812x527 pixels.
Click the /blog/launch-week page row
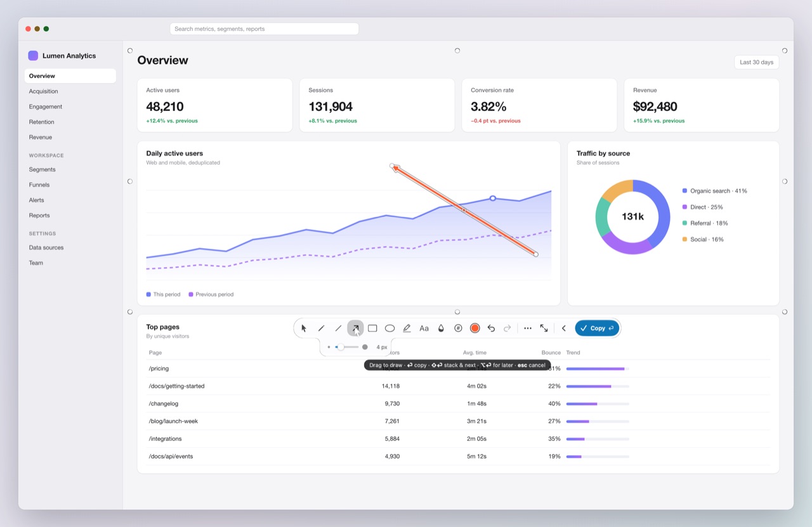click(x=458, y=421)
